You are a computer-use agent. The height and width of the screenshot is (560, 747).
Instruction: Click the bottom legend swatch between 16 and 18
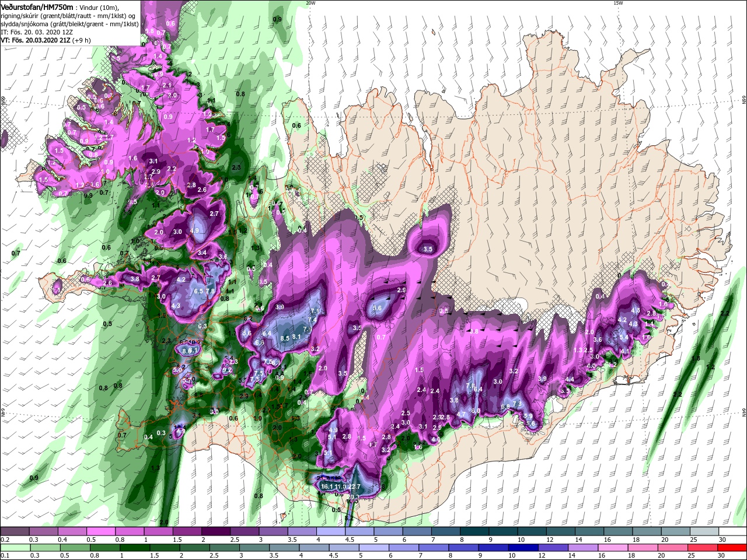click(613, 548)
